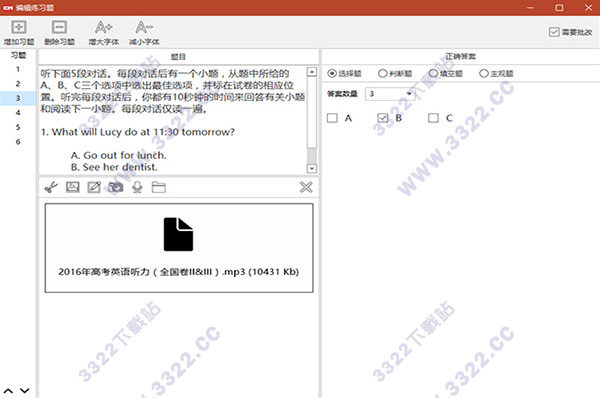Screen dimensions: 600x398
Task: Move to next exercise with down chevron
Action: 24,391
